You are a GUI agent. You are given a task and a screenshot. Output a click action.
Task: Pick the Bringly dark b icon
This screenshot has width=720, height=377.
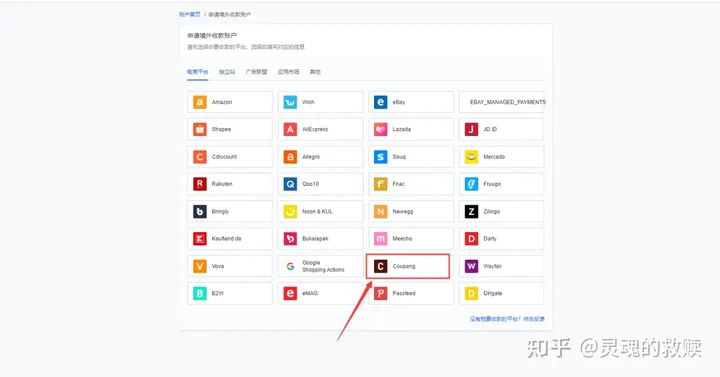pyautogui.click(x=199, y=211)
